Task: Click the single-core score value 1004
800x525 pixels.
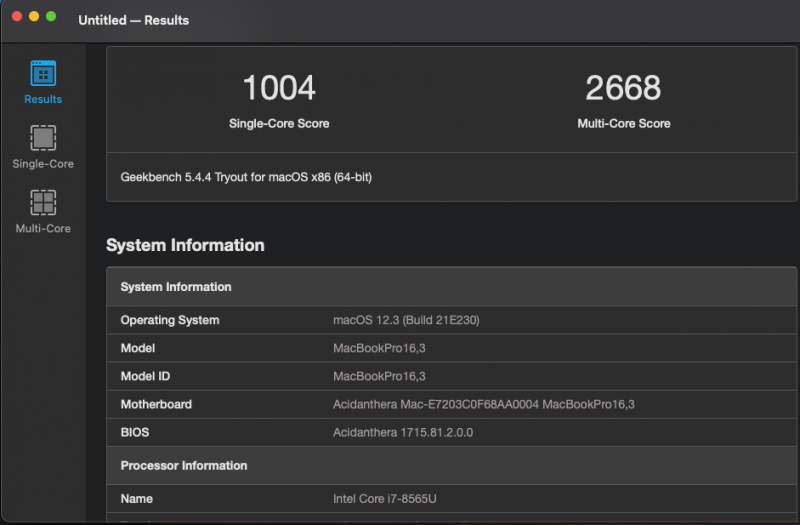Action: point(279,87)
